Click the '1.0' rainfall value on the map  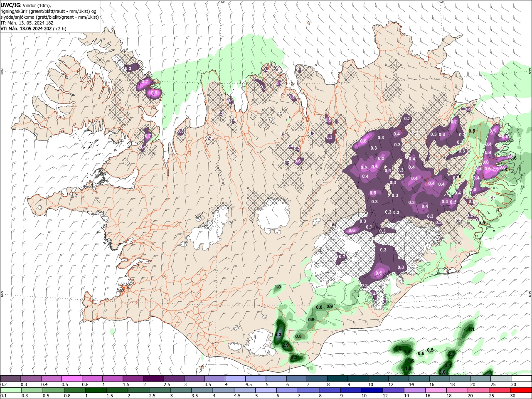click(x=278, y=287)
